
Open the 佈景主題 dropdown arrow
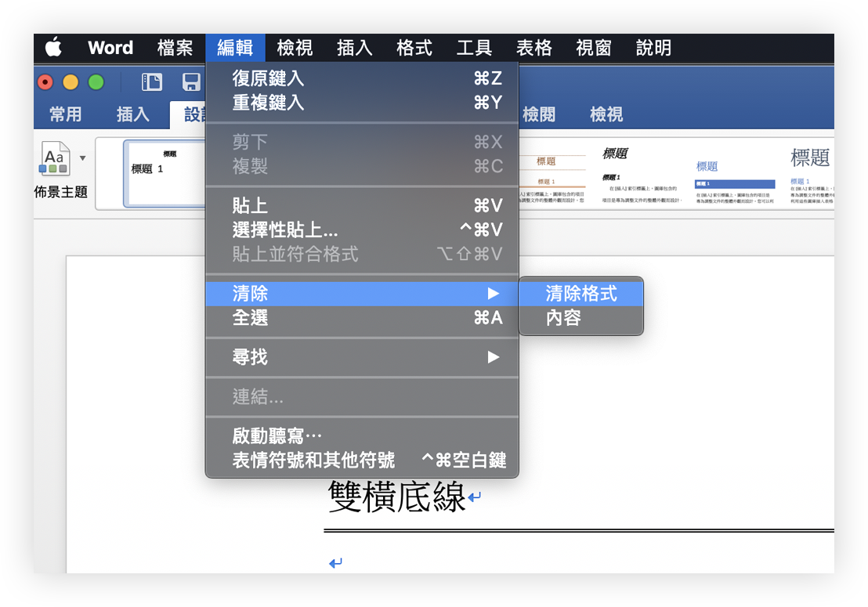[x=82, y=158]
